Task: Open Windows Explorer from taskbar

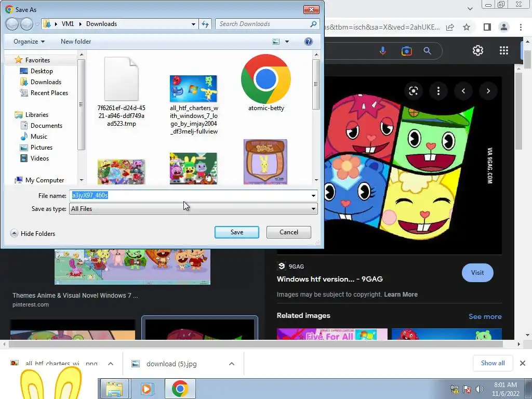Action: pos(115,389)
